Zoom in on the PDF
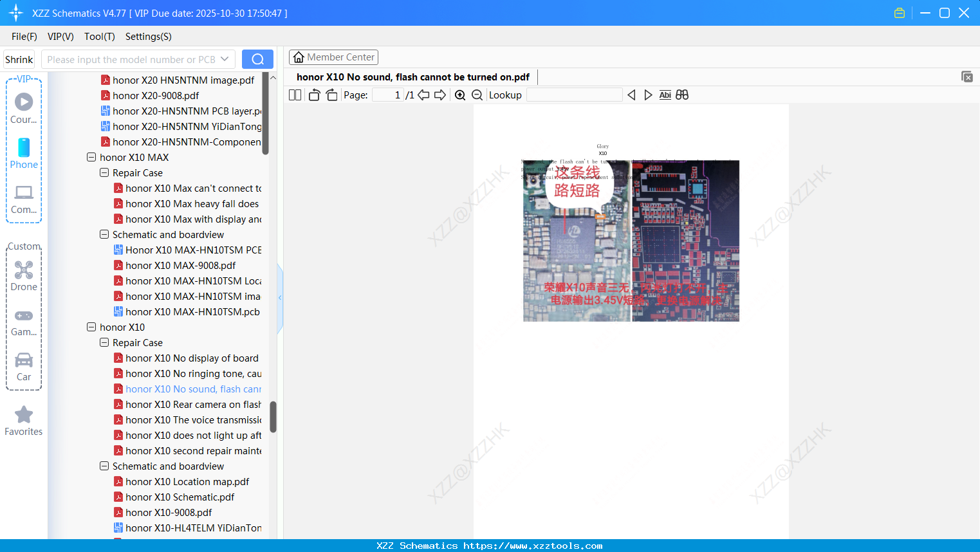The height and width of the screenshot is (552, 980). click(x=460, y=95)
